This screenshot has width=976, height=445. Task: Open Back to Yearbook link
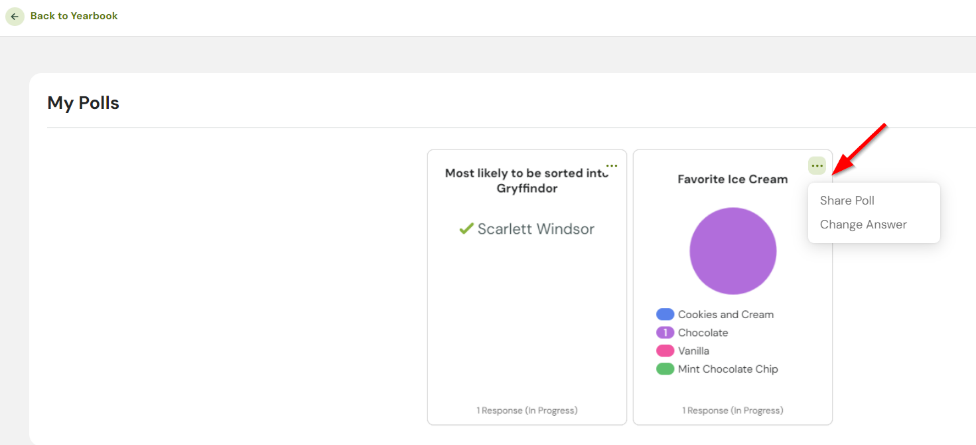73,16
